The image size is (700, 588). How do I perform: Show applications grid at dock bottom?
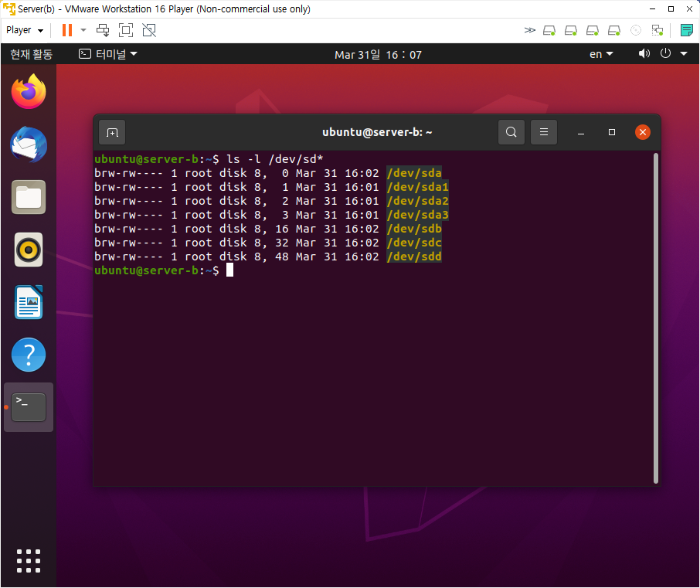[29, 561]
